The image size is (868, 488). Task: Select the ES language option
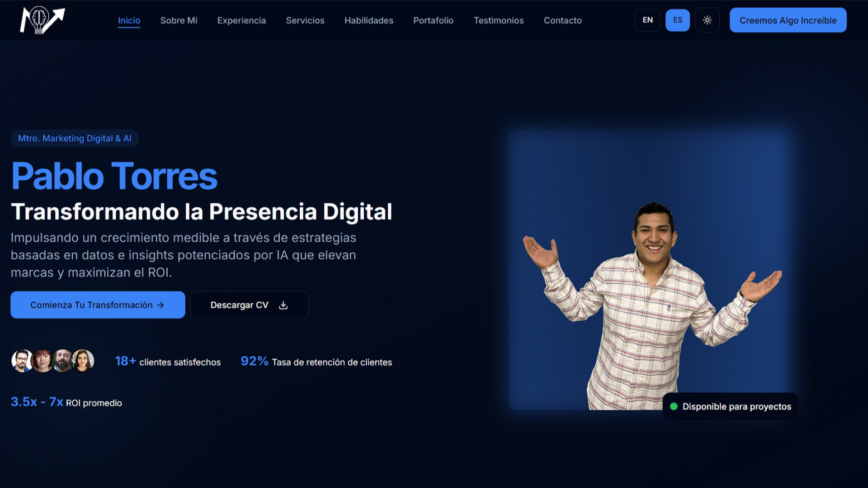[x=677, y=20]
